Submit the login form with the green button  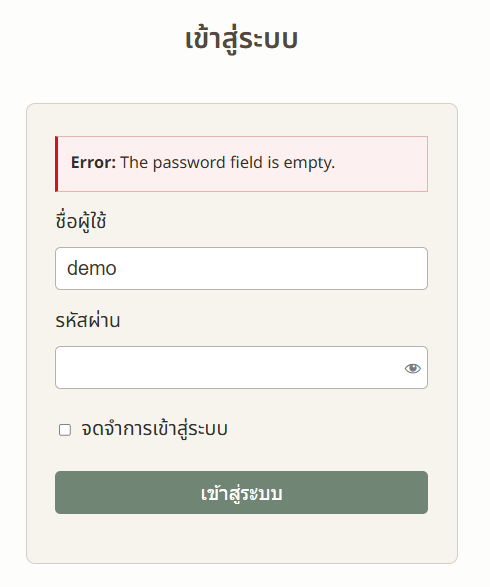coord(241,492)
